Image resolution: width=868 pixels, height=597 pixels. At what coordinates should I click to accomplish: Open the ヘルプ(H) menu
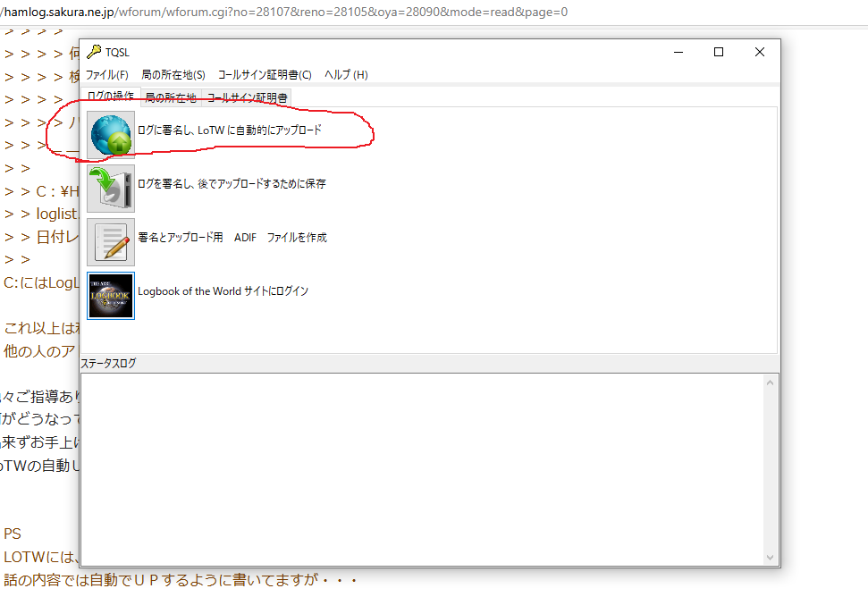[x=345, y=75]
